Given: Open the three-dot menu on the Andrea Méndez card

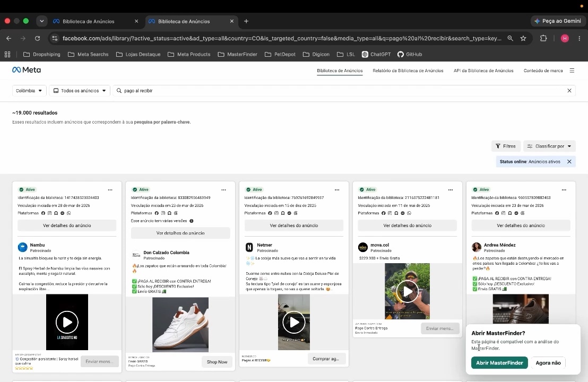Looking at the screenshot, I should [564, 190].
